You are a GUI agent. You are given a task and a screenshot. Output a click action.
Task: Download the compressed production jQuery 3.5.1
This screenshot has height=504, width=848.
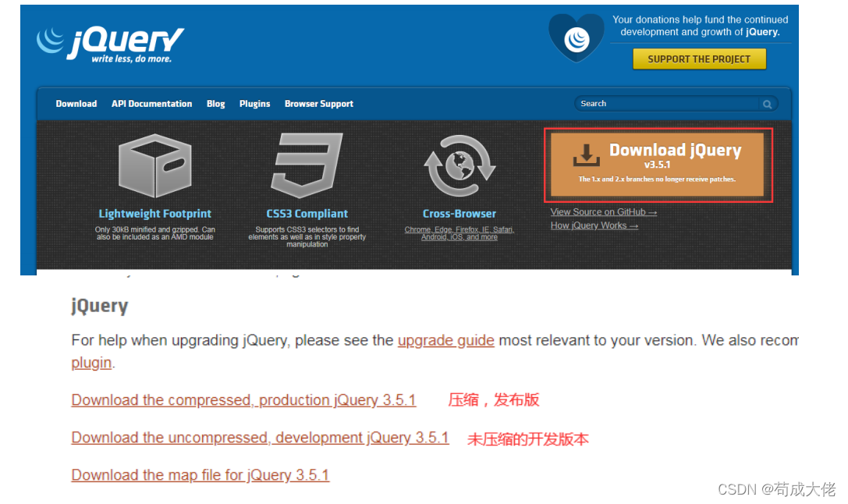(243, 400)
